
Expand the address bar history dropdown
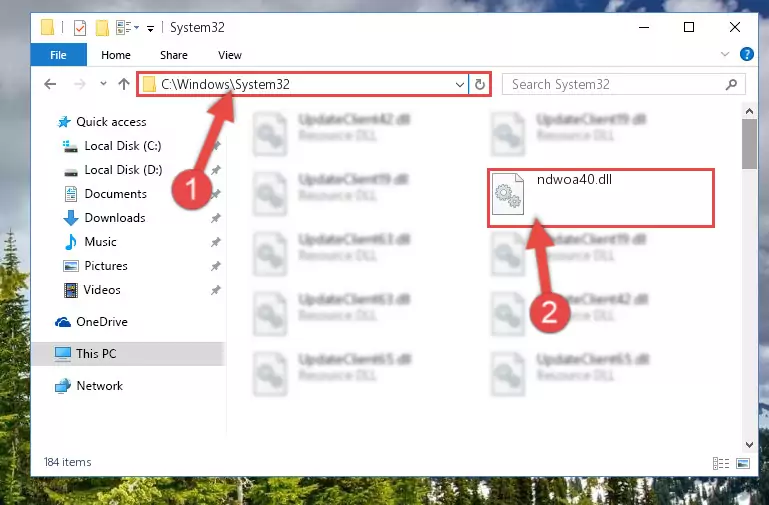[x=460, y=84]
